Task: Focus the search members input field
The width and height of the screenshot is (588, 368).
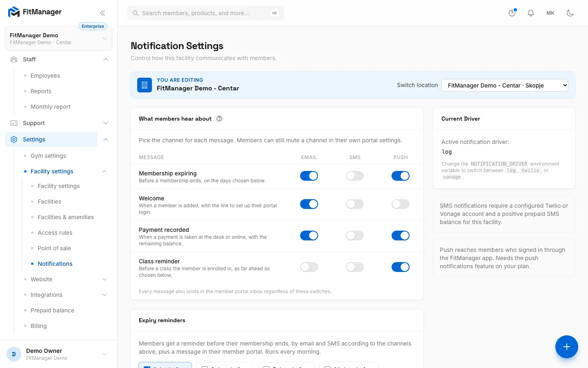Action: coord(206,13)
